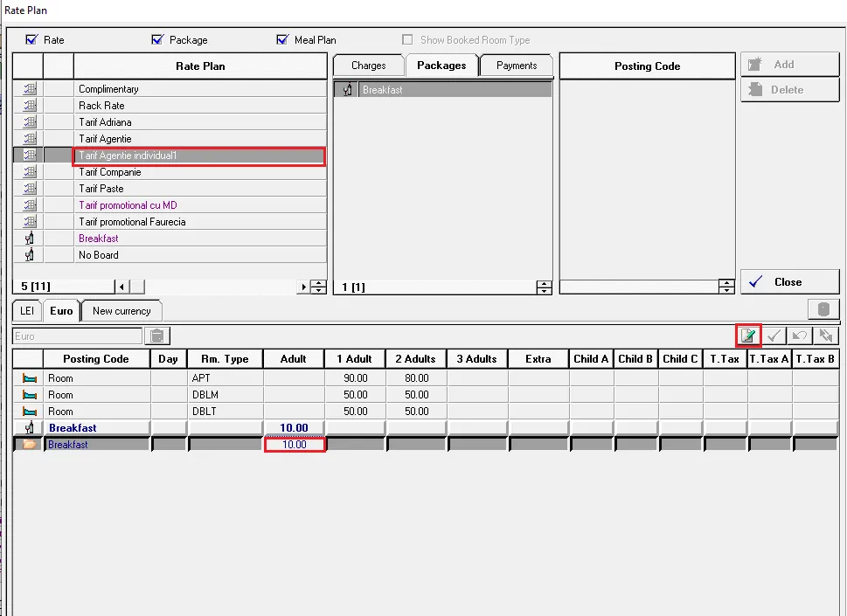Click the grid icon next to Rack Rate
The width and height of the screenshot is (847, 616).
tap(30, 106)
